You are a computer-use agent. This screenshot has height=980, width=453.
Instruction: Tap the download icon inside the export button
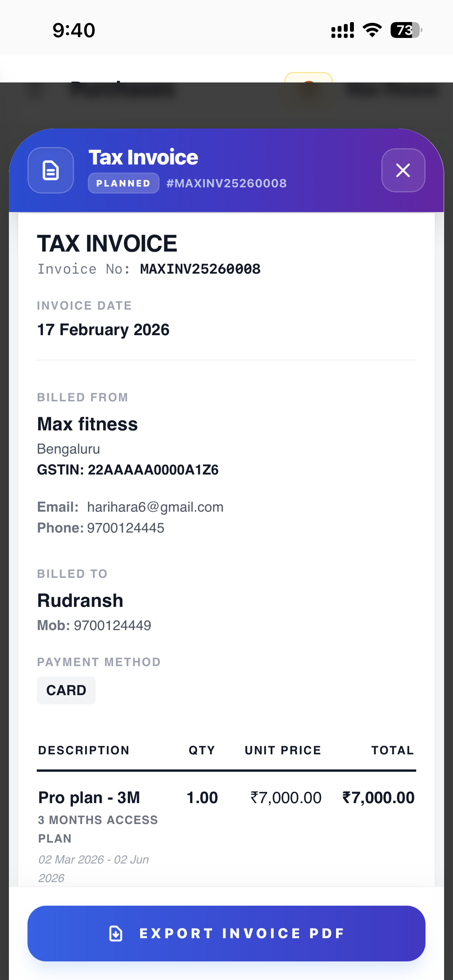117,934
